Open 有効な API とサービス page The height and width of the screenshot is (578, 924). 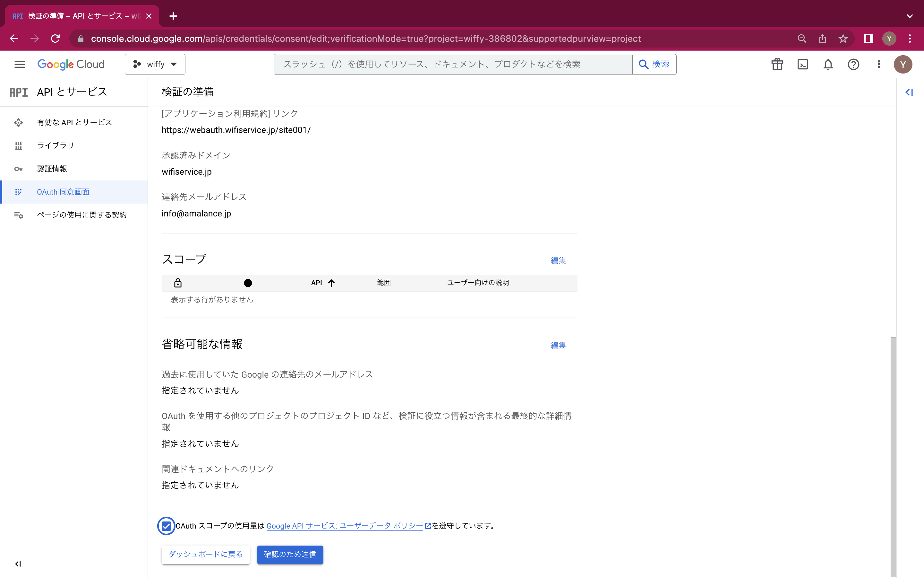(x=74, y=122)
